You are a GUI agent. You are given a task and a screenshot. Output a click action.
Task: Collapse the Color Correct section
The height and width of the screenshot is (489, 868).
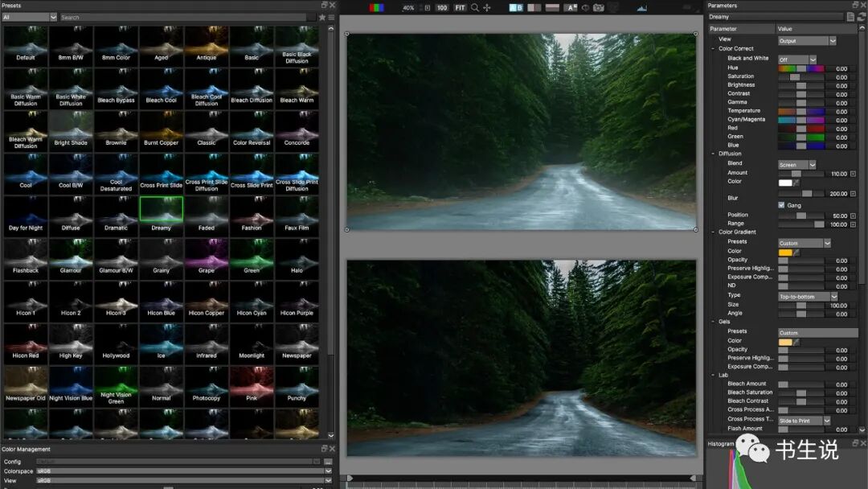click(714, 49)
